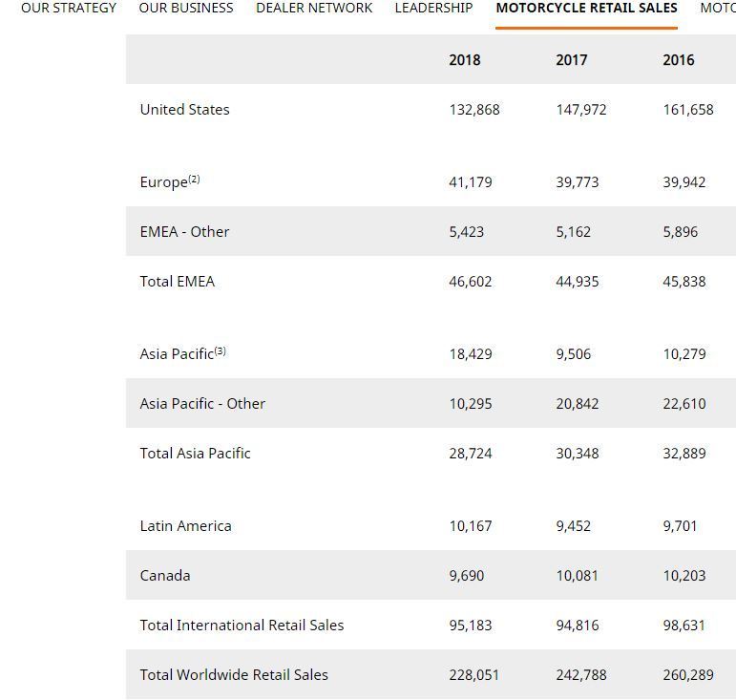The image size is (736, 700).
Task: Click the 2018 column header
Action: point(465,60)
